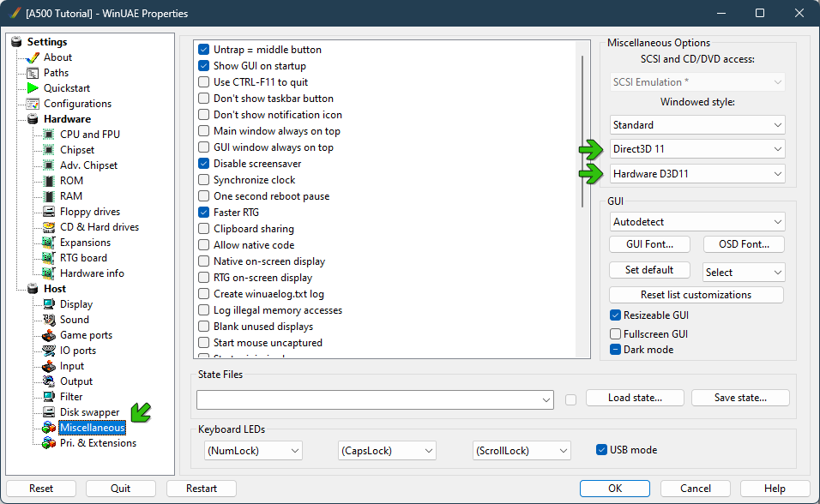The width and height of the screenshot is (820, 504).
Task: Turn off Faster RTG checkbox
Action: (204, 213)
